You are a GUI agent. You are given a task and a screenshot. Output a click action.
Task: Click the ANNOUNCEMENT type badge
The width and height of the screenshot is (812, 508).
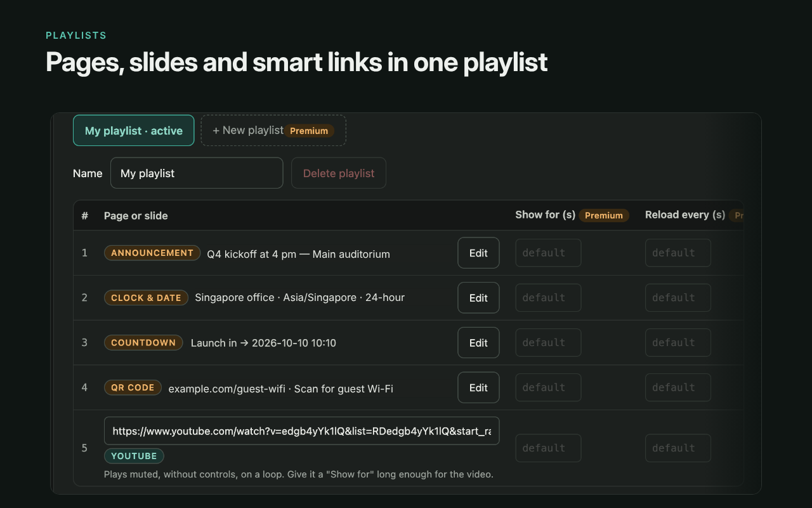pos(152,253)
